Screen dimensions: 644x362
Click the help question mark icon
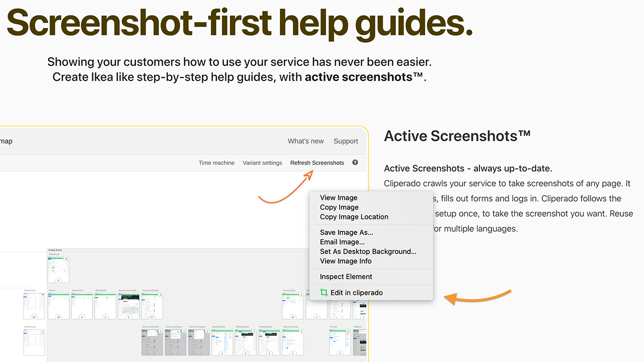click(x=355, y=162)
